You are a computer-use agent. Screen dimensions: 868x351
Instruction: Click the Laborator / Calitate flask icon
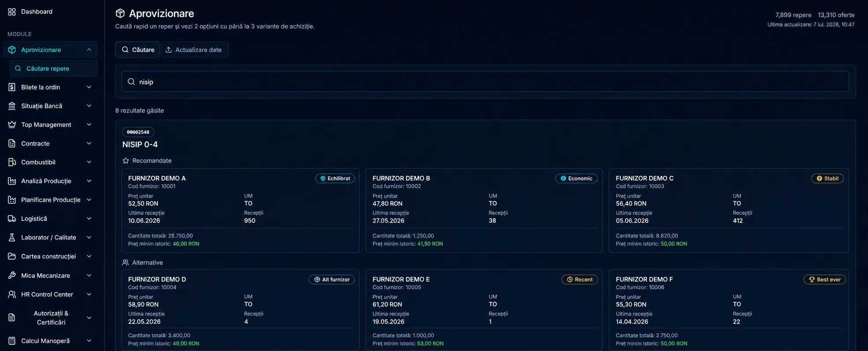pyautogui.click(x=12, y=238)
